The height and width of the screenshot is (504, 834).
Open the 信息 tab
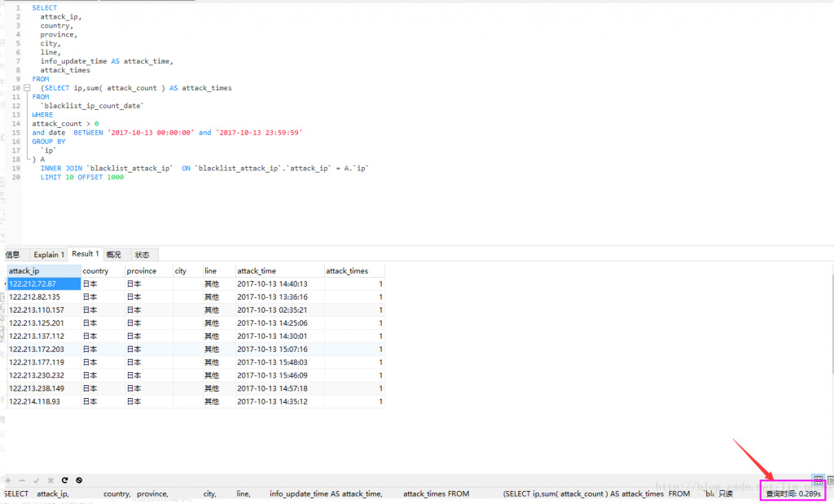point(12,255)
